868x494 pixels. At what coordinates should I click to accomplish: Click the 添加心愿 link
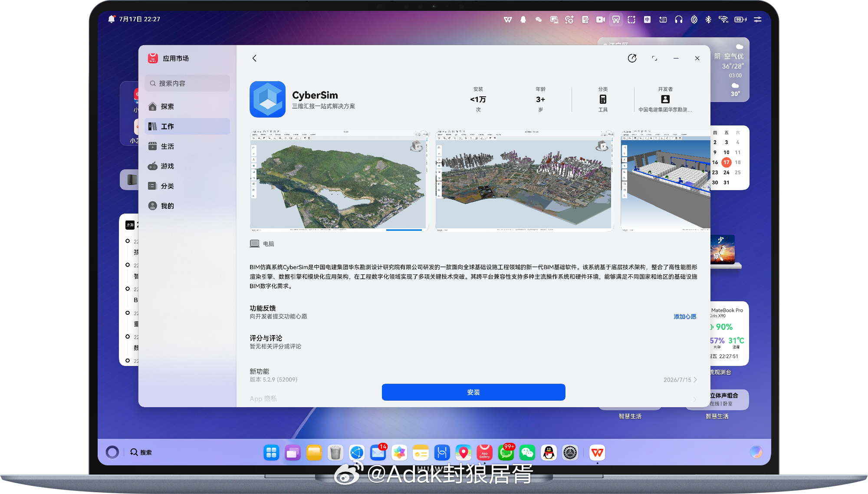[685, 316]
